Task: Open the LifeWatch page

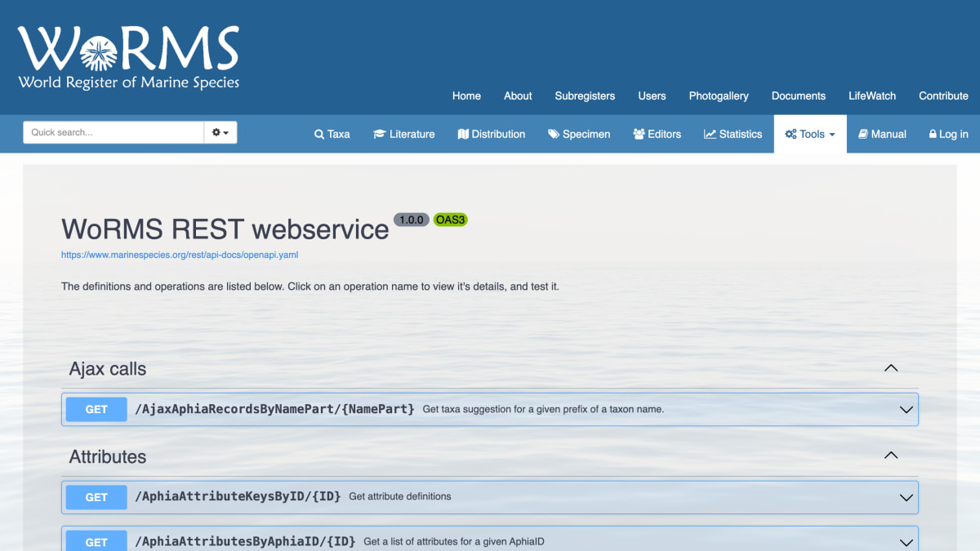Action: click(x=872, y=96)
